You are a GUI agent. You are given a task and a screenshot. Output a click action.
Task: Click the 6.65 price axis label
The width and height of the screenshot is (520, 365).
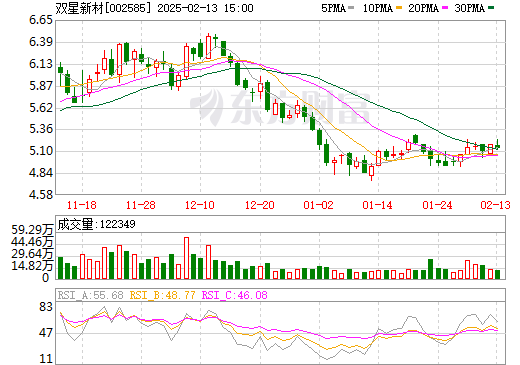[41, 20]
